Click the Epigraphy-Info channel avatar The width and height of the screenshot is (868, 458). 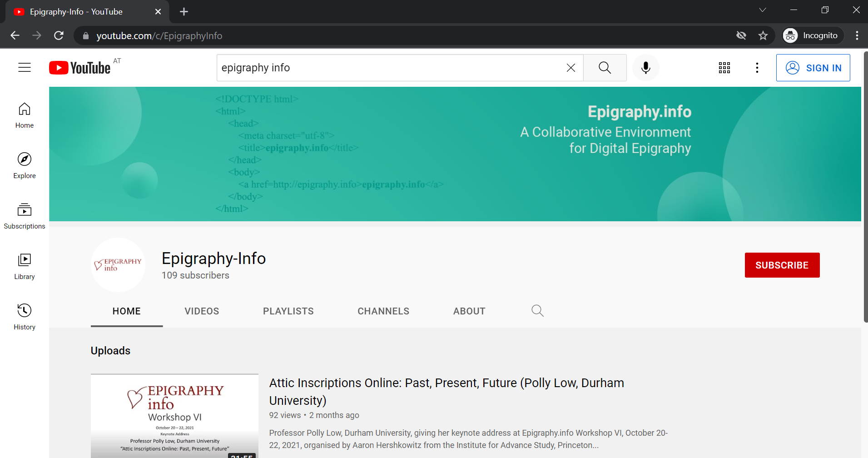[x=118, y=265]
